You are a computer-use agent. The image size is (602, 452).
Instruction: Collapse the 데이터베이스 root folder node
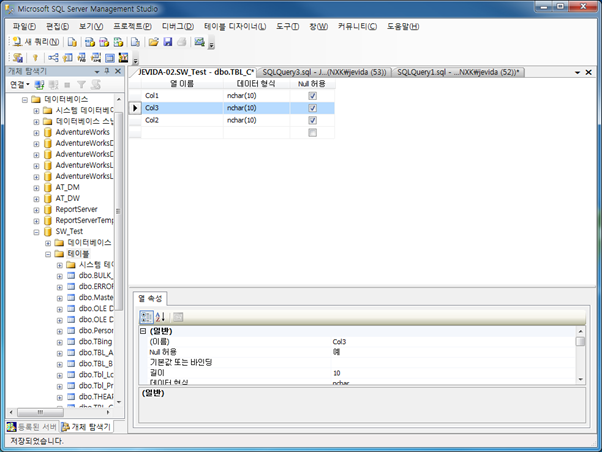pos(25,99)
